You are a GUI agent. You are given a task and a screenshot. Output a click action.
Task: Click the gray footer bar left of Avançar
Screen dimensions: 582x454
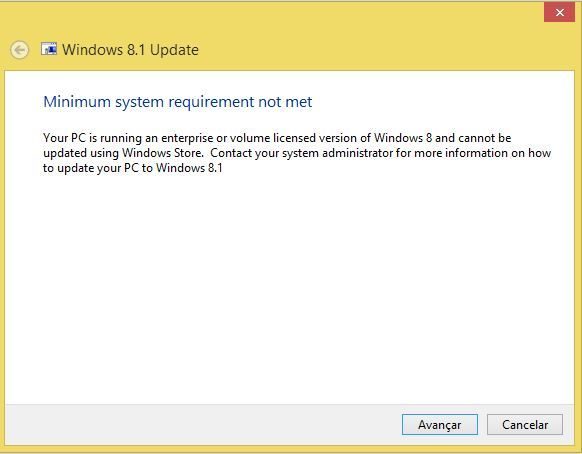pyautogui.click(x=202, y=424)
